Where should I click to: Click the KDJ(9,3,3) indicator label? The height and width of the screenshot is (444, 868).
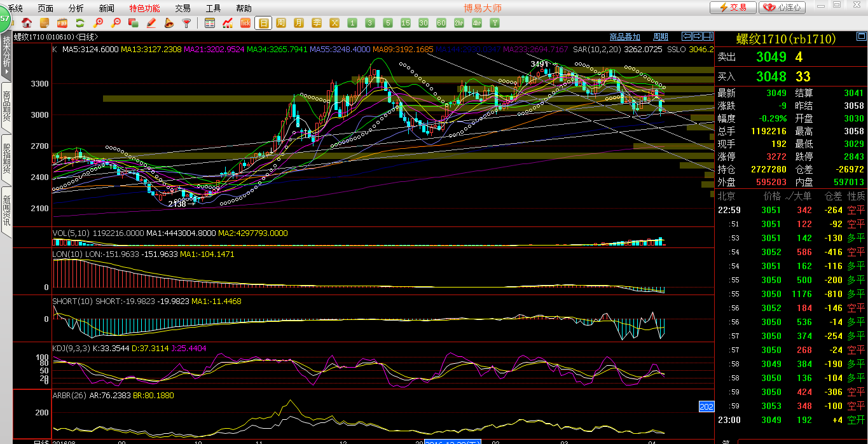(72, 349)
